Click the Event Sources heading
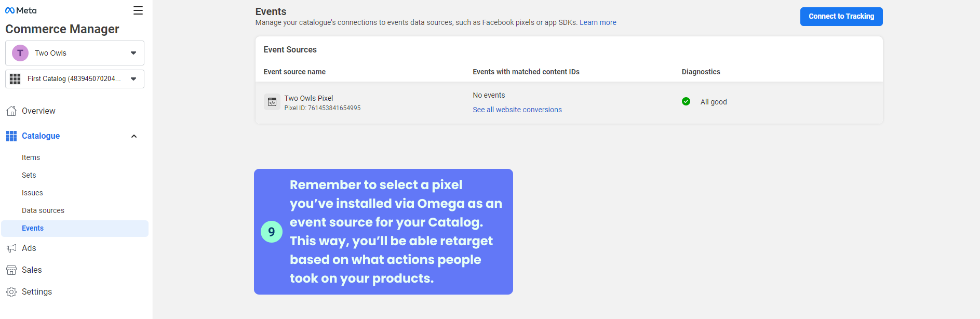 pyautogui.click(x=290, y=50)
